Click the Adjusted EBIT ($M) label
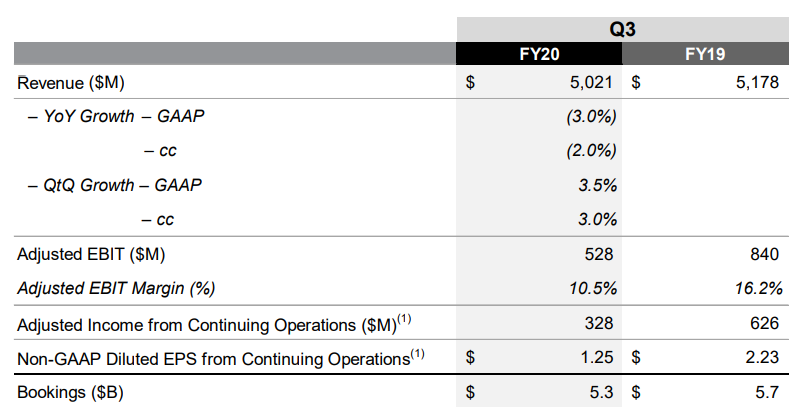The width and height of the screenshot is (792, 407). coord(91,254)
